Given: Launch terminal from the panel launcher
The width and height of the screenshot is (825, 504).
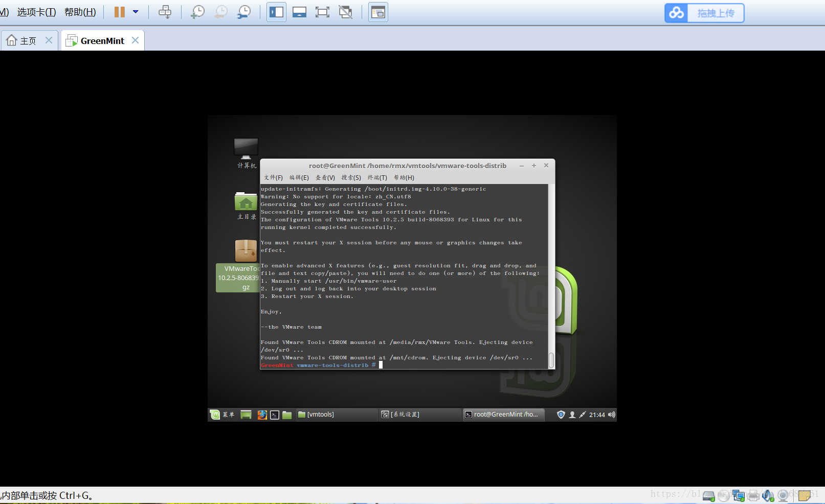Looking at the screenshot, I should click(275, 415).
